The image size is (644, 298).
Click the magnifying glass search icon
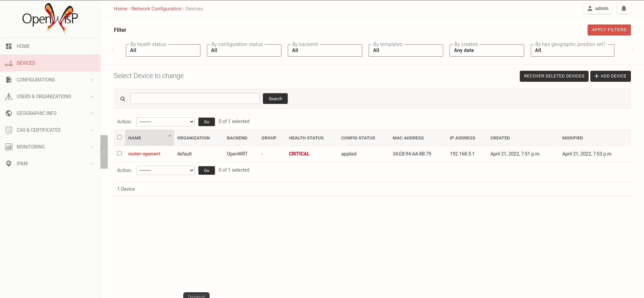123,99
